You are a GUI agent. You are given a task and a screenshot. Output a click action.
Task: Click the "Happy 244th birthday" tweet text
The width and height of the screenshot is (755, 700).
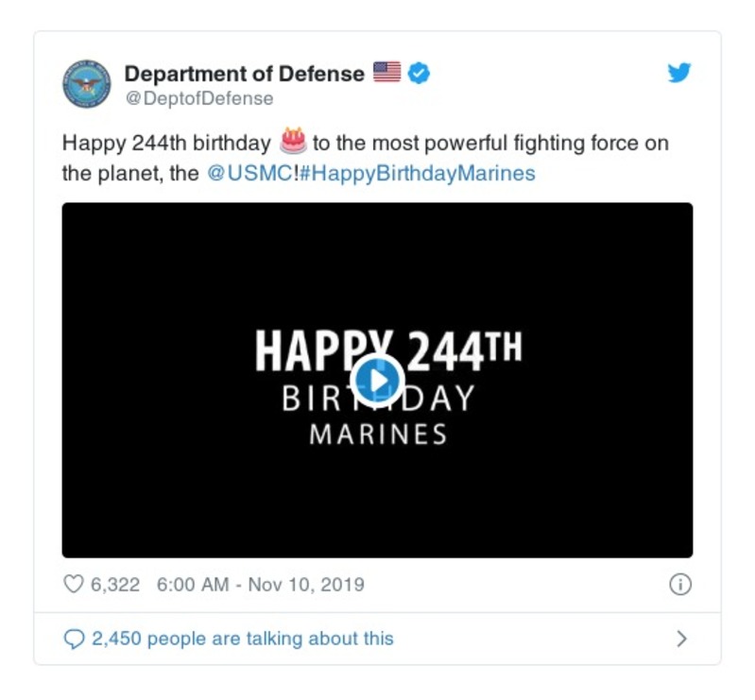click(166, 145)
